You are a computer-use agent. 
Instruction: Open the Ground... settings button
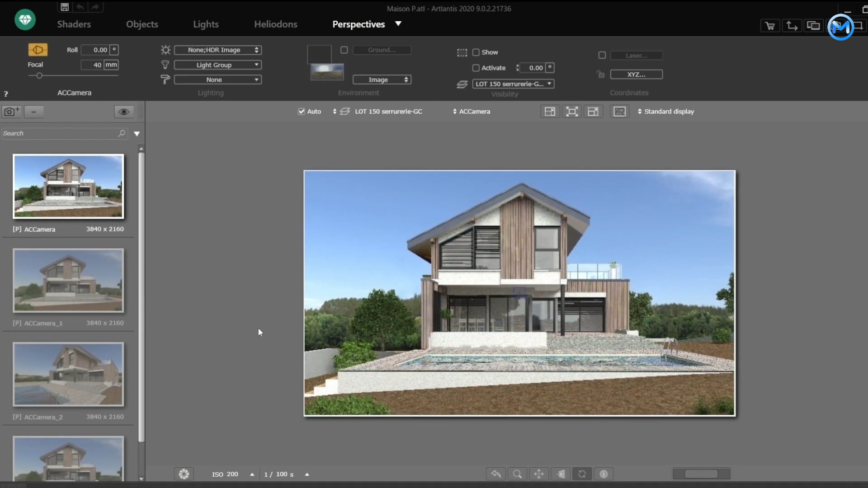tap(382, 50)
